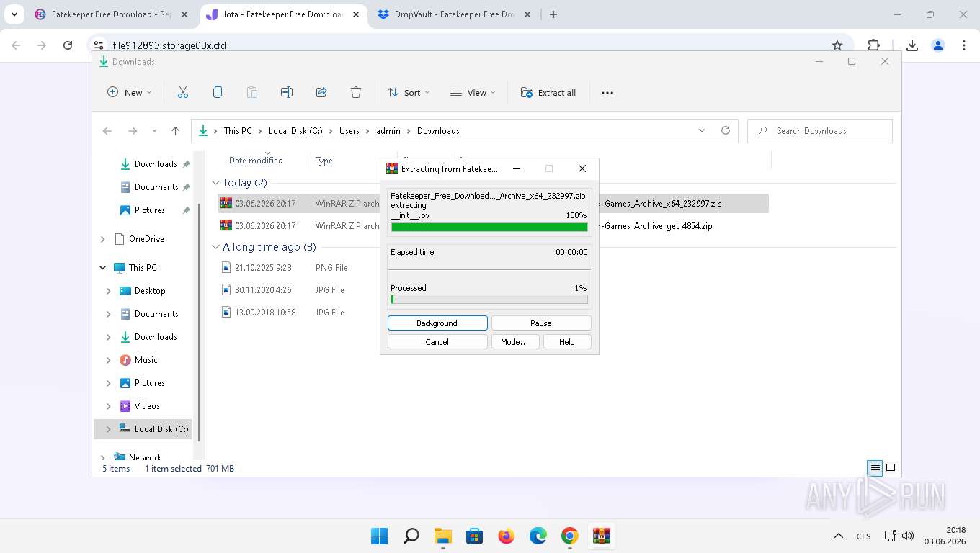
Task: Select 'Users' in the address breadcrumb
Action: (349, 130)
